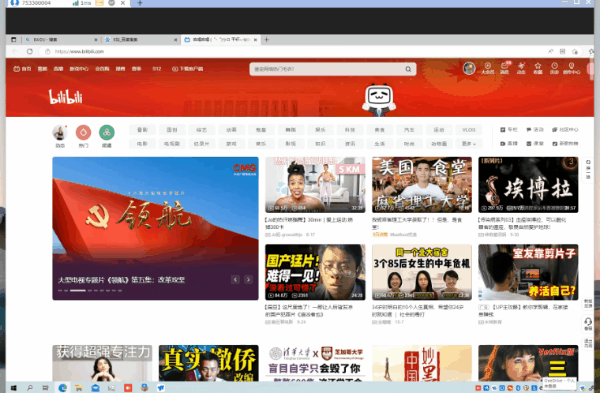Viewport: 600px width, 393px height.
Task: Open the Mail app from the taskbar
Action: (95, 388)
